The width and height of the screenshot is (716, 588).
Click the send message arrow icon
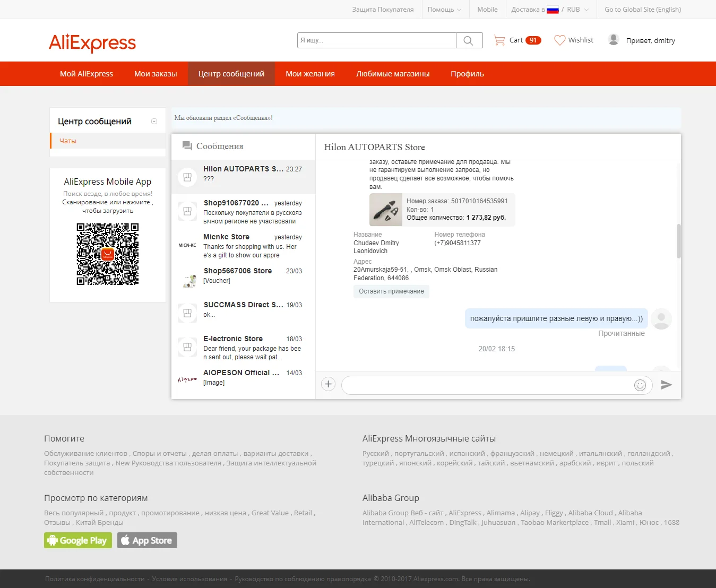666,385
